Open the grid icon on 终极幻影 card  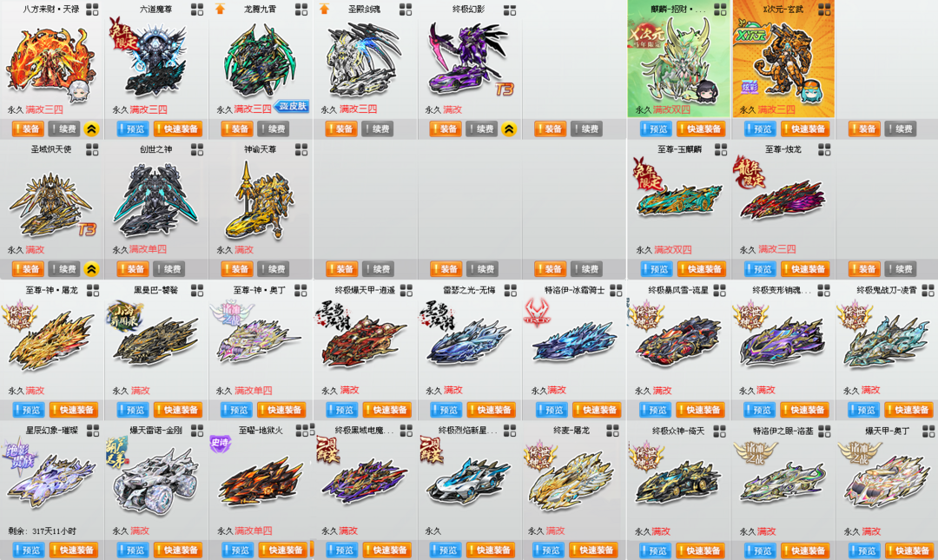510,10
